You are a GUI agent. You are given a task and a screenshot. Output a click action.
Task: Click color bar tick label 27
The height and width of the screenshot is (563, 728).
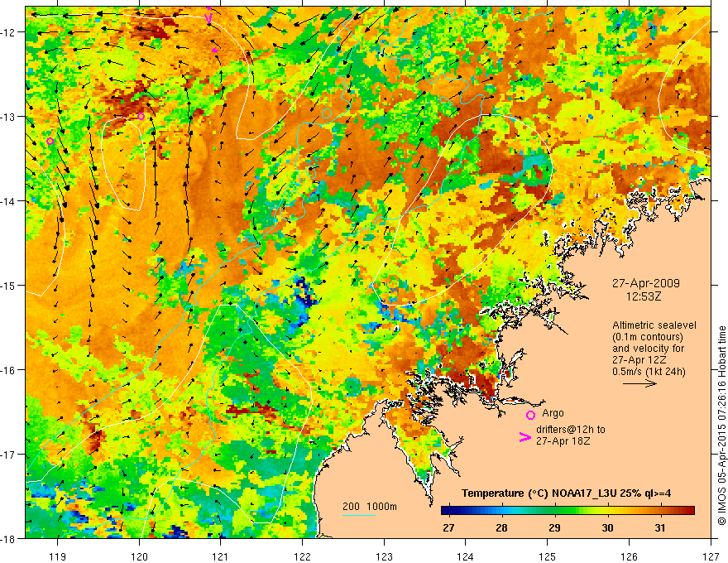pyautogui.click(x=448, y=527)
